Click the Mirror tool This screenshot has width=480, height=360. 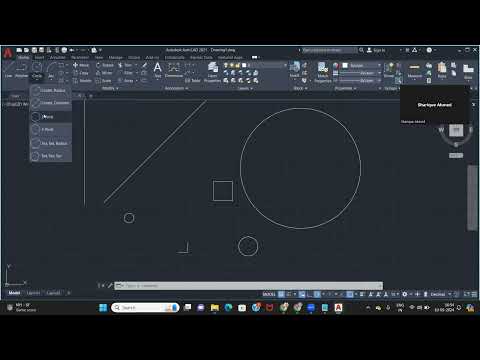104,73
